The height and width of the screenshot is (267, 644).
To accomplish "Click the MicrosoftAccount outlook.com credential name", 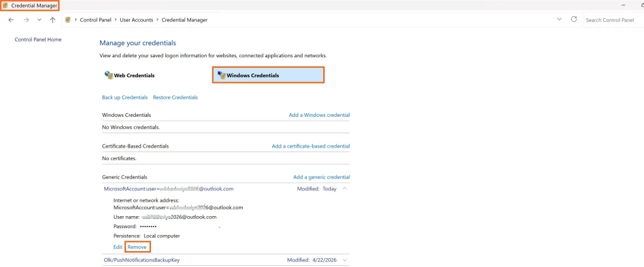I will pyautogui.click(x=169, y=188).
